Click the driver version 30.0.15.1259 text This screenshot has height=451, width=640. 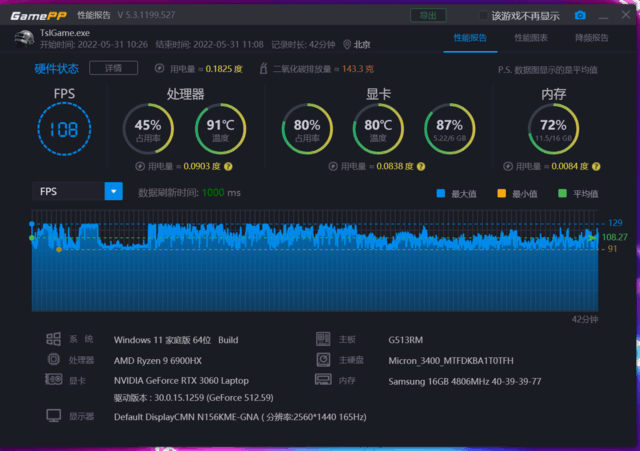tap(193, 398)
